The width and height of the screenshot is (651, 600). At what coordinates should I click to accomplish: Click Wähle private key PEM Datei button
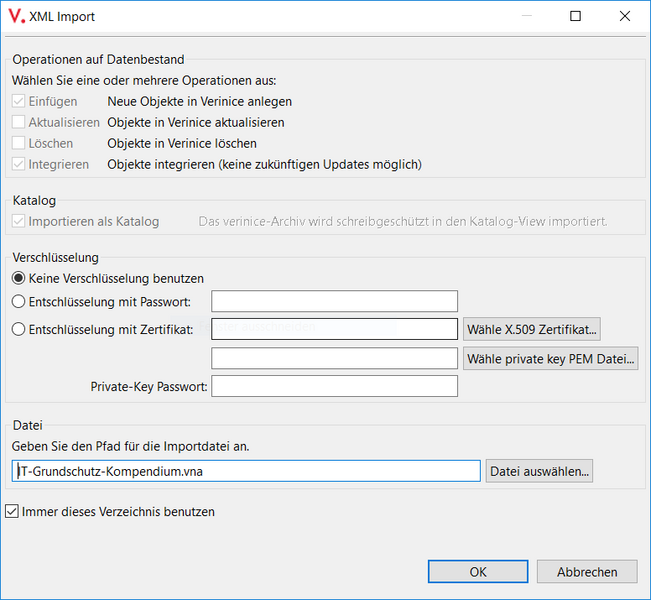tap(551, 358)
